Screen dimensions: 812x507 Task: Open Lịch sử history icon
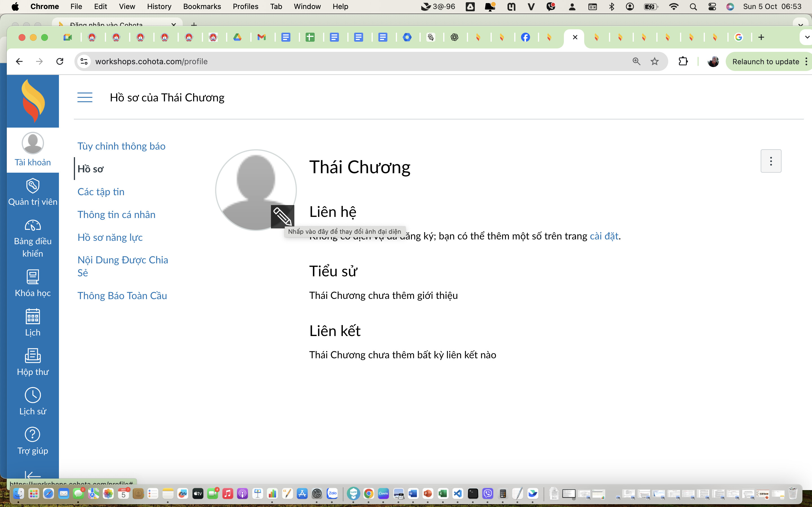click(32, 395)
